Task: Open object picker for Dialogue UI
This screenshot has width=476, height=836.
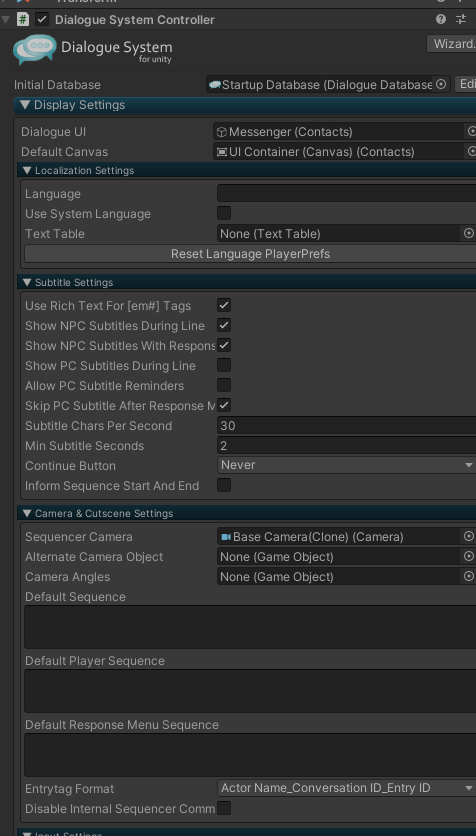Action: (471, 131)
